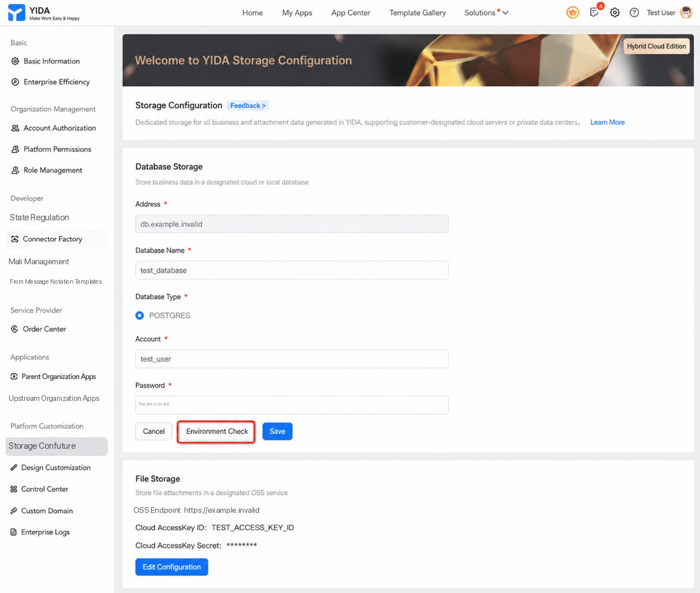Open the help question mark icon
Image resolution: width=700 pixels, height=593 pixels.
point(634,13)
